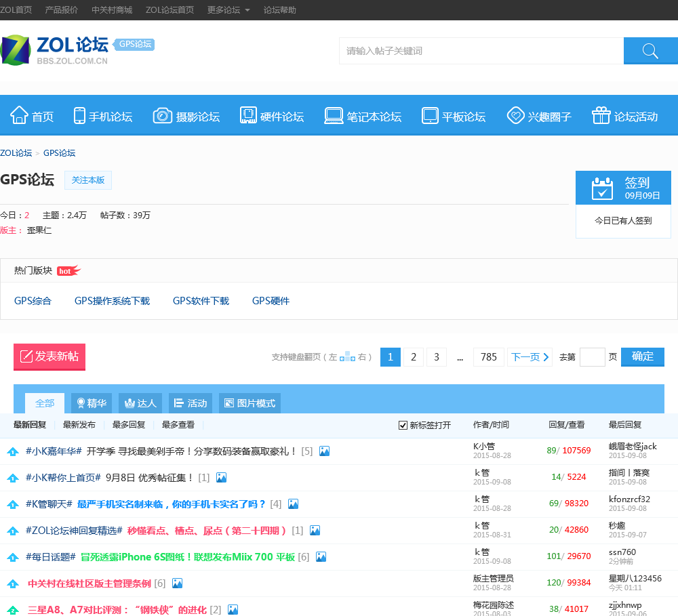This screenshot has width=678, height=616.
Task: Click the sign-in calendar icon
Action: 602,188
